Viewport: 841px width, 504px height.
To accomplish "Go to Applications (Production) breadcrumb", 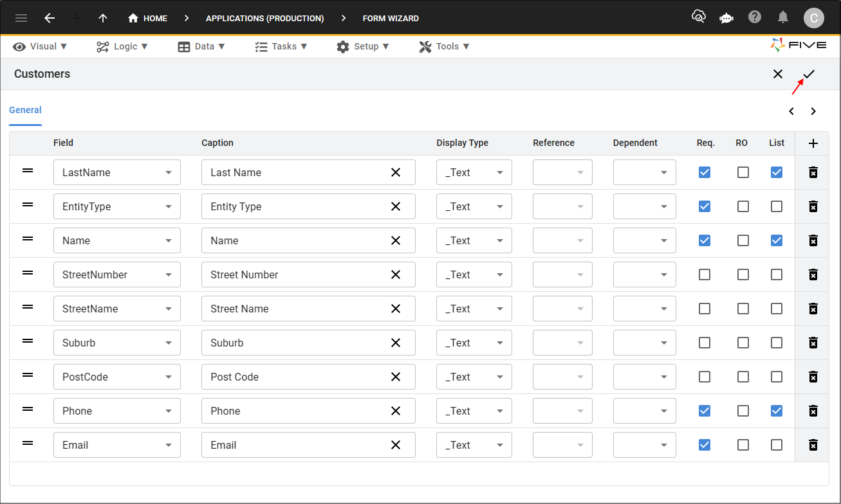I will click(264, 18).
